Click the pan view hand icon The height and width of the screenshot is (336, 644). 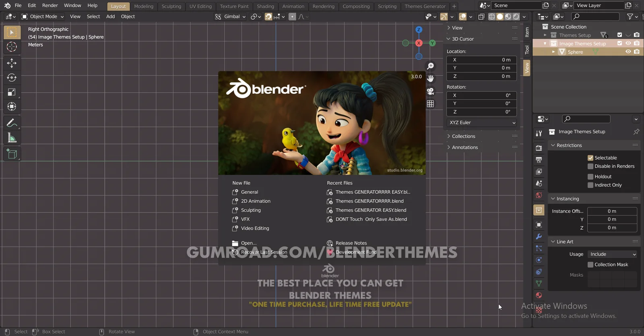pos(430,79)
